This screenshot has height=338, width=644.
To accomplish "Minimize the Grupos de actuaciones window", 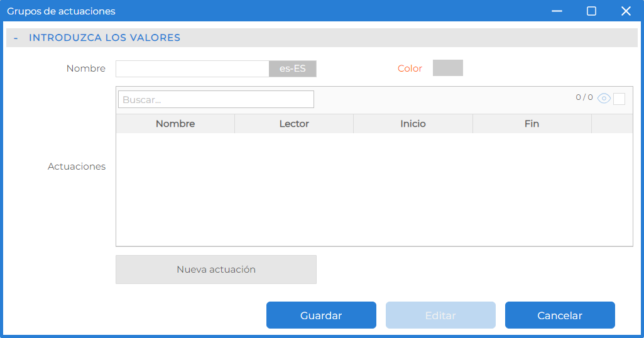I will point(557,11).
